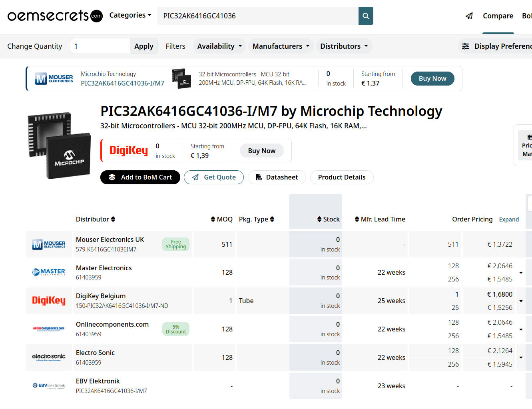
Task: Click Mouser Electronics UK distributor name
Action: click(x=110, y=239)
